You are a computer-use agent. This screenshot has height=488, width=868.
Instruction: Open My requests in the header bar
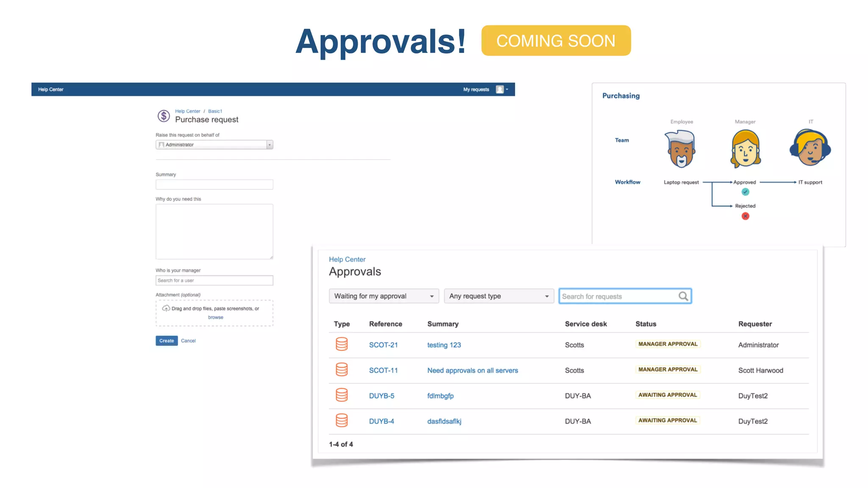pos(476,89)
